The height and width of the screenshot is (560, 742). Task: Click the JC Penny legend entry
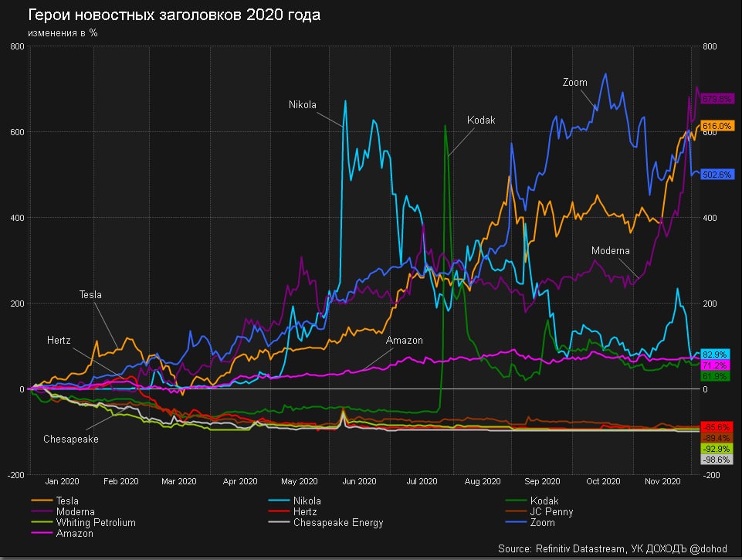click(539, 511)
